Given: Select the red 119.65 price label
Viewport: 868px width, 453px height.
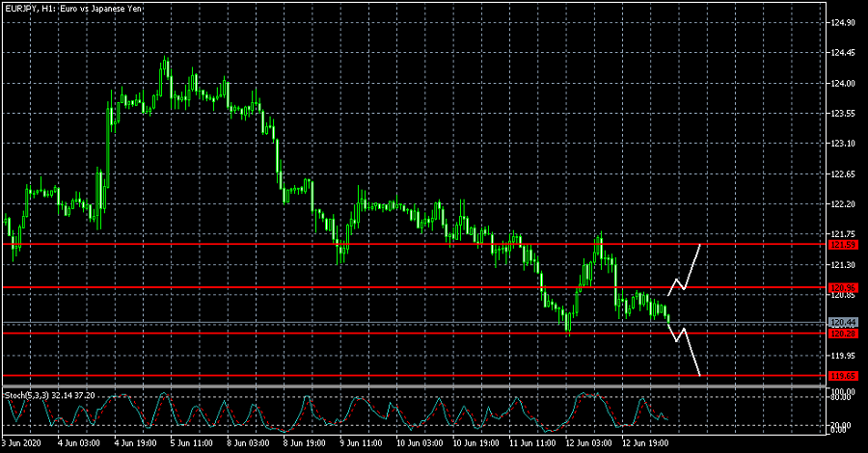Looking at the screenshot, I should [842, 375].
